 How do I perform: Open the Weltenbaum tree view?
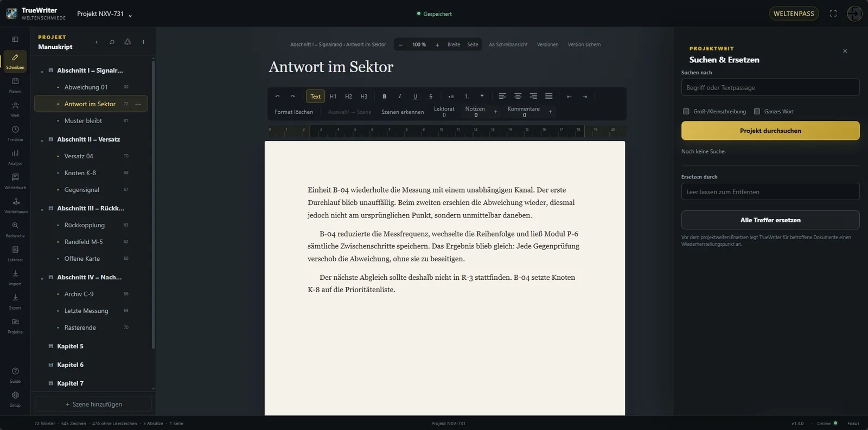pyautogui.click(x=15, y=205)
